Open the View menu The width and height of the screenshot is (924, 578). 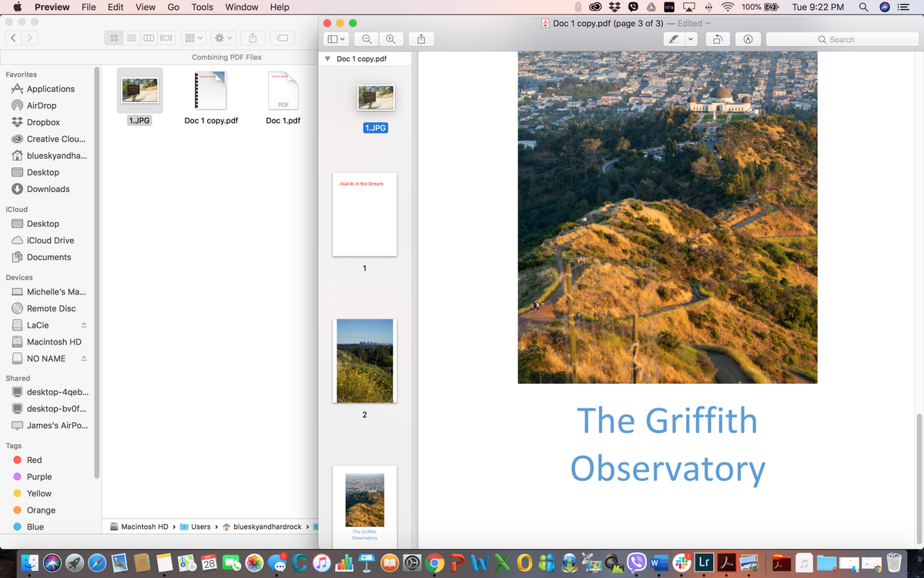(x=146, y=7)
